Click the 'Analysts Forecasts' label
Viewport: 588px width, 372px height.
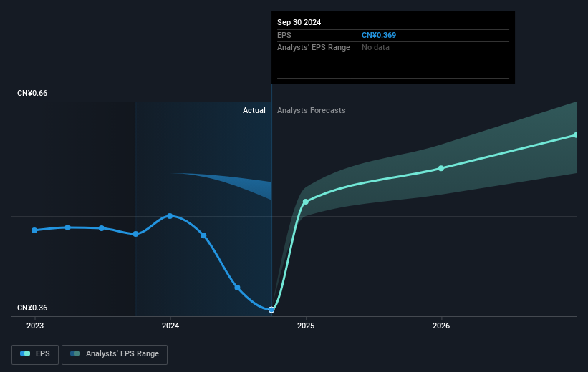click(x=312, y=110)
